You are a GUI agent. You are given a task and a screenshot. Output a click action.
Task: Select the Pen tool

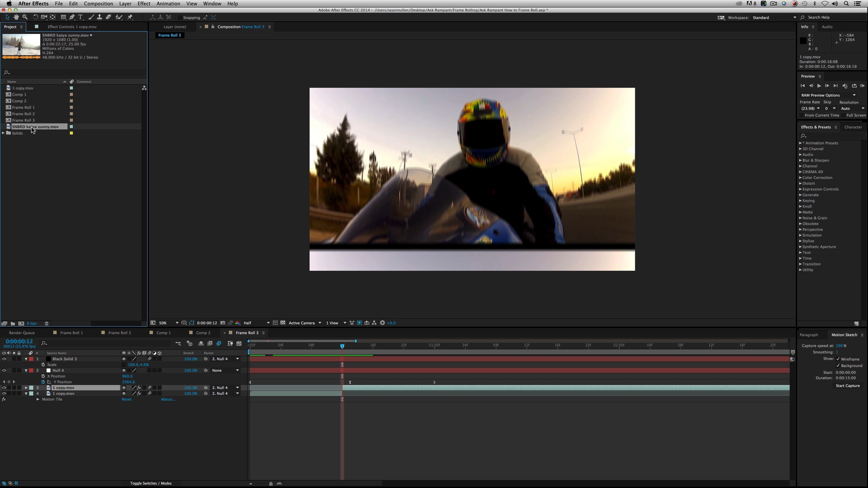[72, 17]
